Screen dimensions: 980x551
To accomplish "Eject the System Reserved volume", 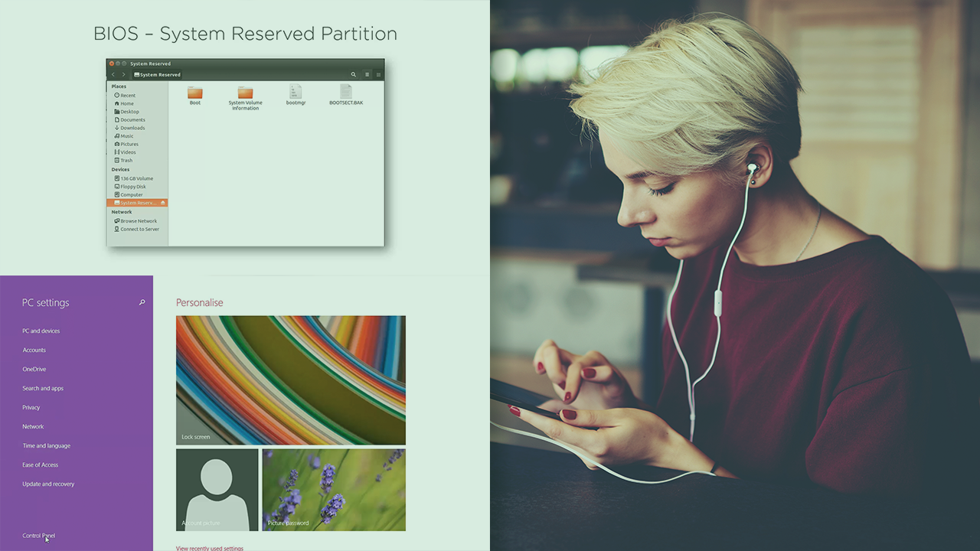I will click(x=163, y=203).
